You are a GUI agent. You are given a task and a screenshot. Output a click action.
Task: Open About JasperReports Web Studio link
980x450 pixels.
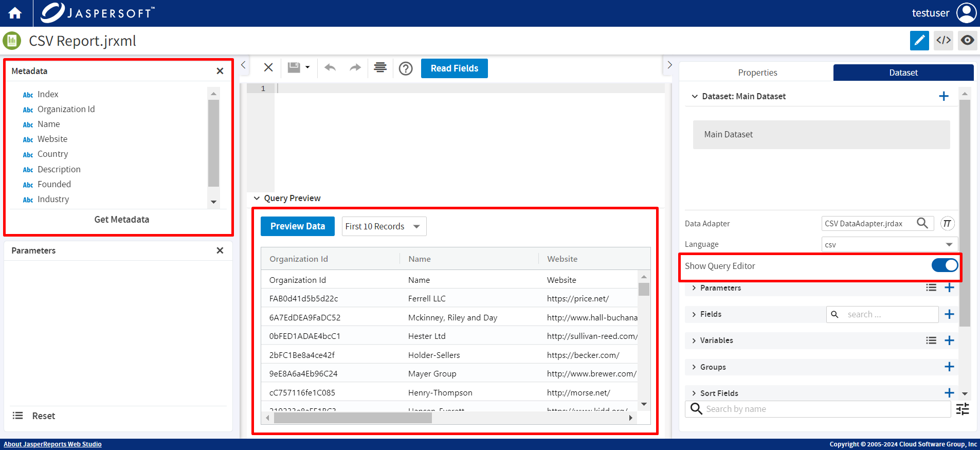point(52,444)
